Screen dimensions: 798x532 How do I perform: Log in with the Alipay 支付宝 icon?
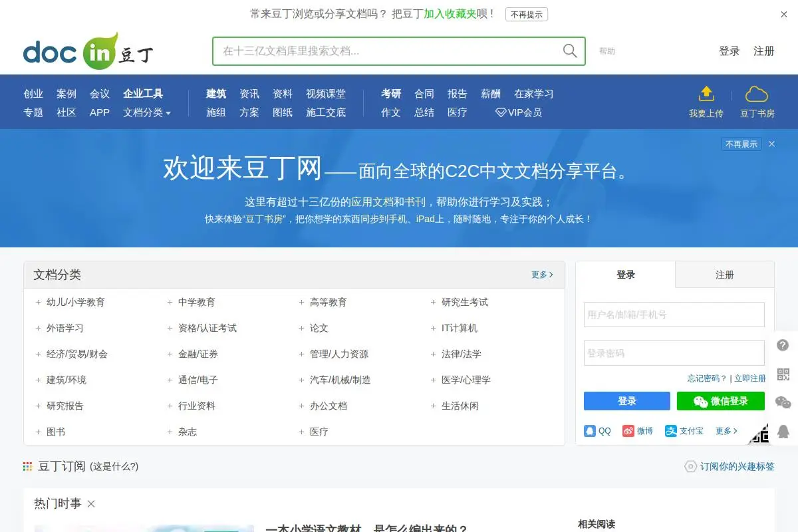[x=671, y=431]
